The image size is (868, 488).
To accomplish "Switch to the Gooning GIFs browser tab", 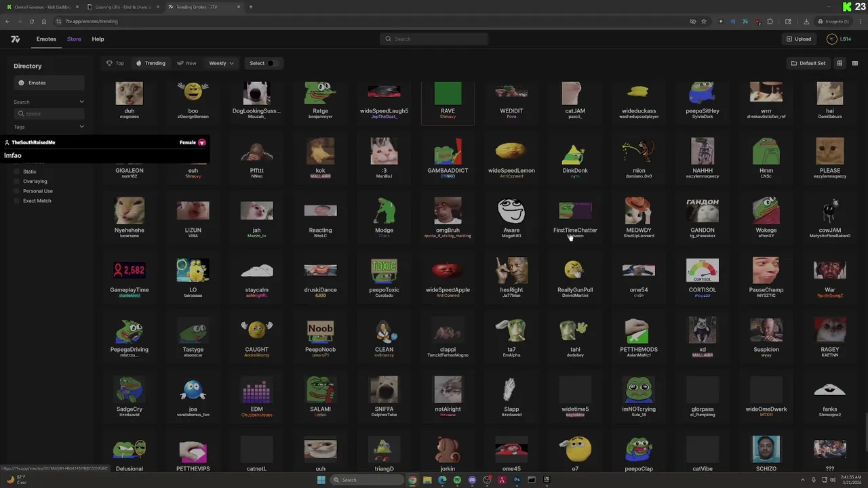I will (x=122, y=7).
